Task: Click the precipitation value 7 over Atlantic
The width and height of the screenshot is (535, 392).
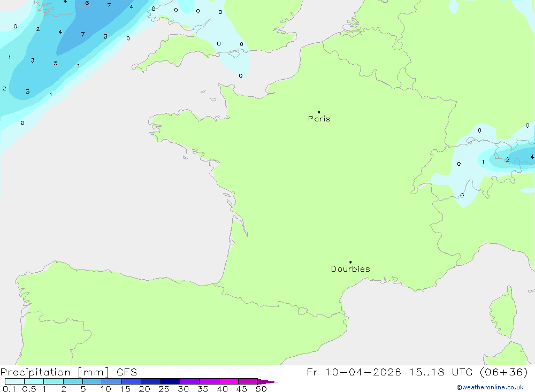Action: (x=83, y=34)
